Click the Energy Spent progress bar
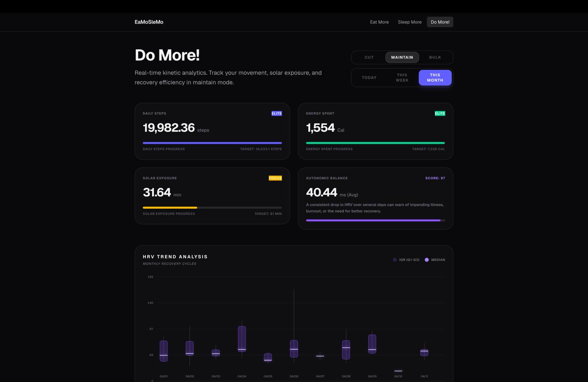The image size is (588, 382). tap(375, 143)
